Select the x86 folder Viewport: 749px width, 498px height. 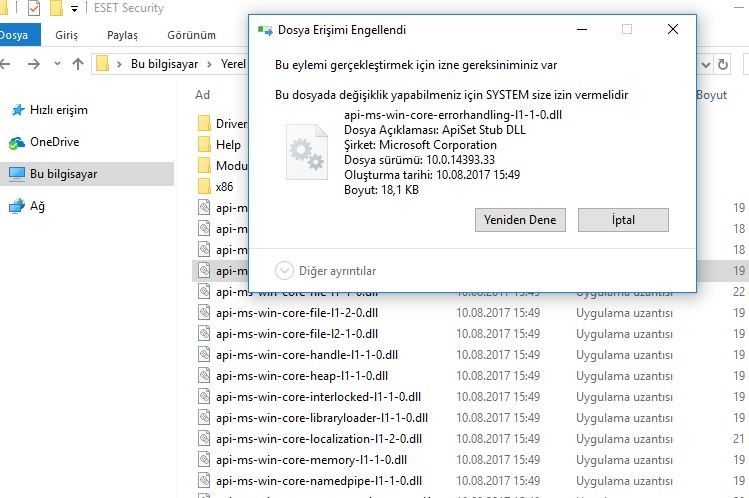tap(225, 187)
